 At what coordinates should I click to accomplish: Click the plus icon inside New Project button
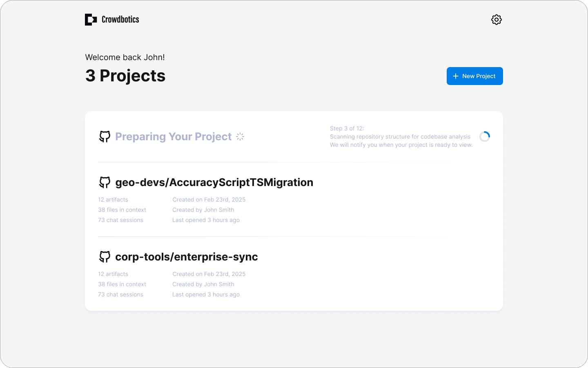click(x=456, y=76)
